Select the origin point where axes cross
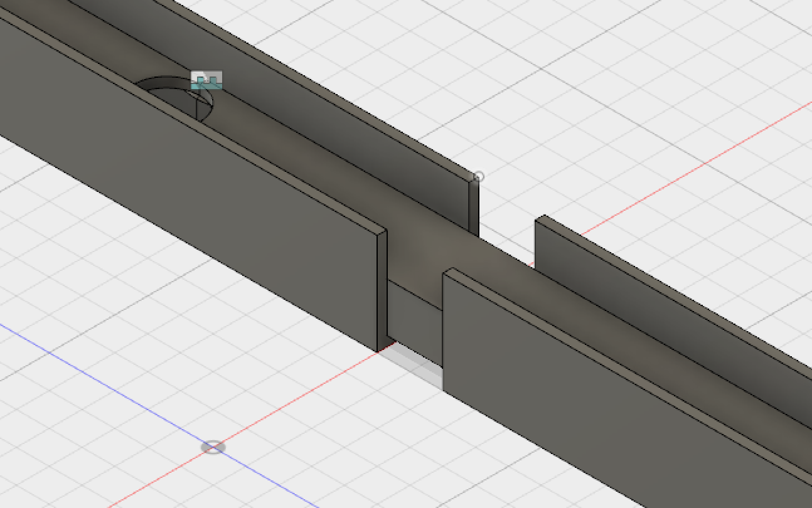 click(213, 447)
